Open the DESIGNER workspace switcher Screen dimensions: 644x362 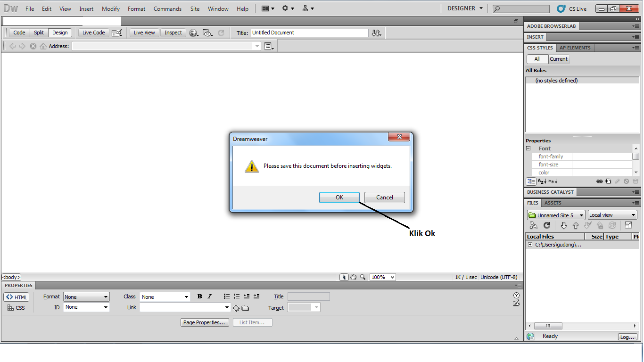point(465,8)
